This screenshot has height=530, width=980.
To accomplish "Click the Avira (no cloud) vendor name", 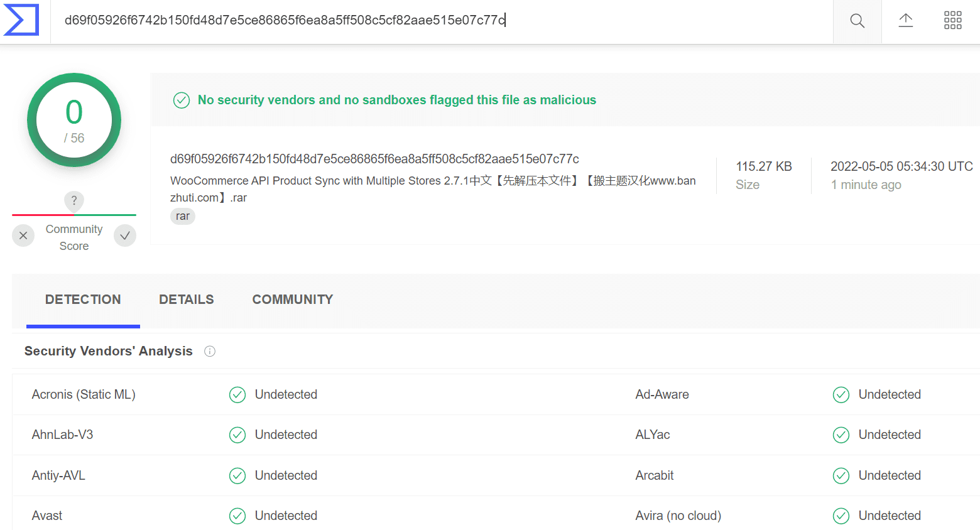I will pos(678,516).
